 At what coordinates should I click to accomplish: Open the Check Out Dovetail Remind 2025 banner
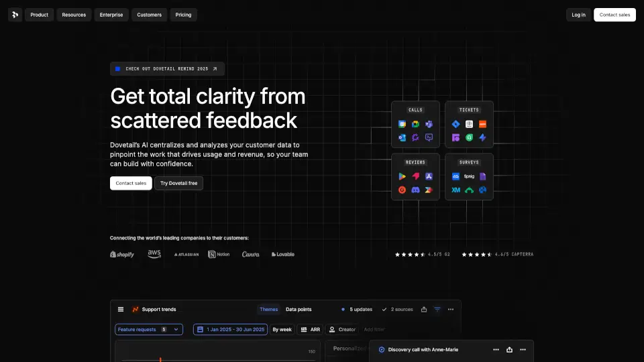pyautogui.click(x=167, y=68)
